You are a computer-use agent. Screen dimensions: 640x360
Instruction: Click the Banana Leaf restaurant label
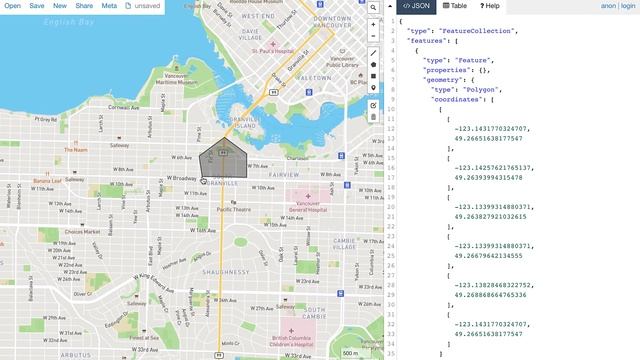point(47,181)
